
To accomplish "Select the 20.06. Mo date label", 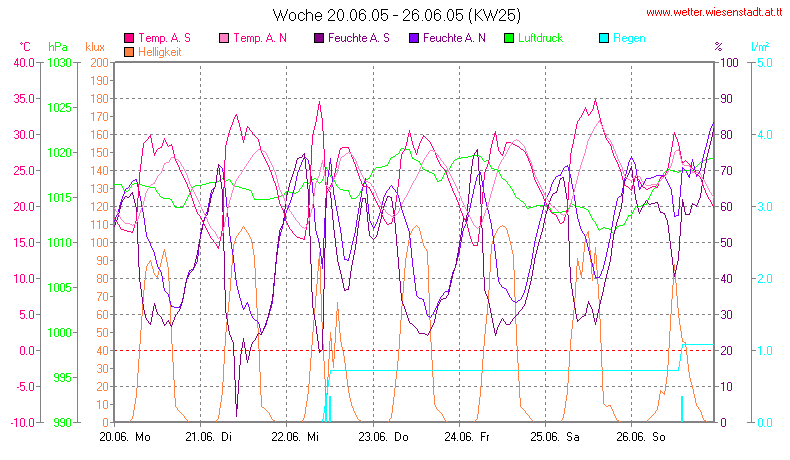I will 125,437.
